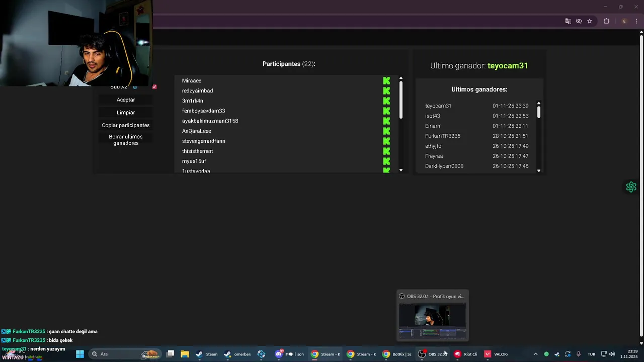644x362 pixels.
Task: Open the Chrome profile avatar E
Action: click(x=624, y=21)
